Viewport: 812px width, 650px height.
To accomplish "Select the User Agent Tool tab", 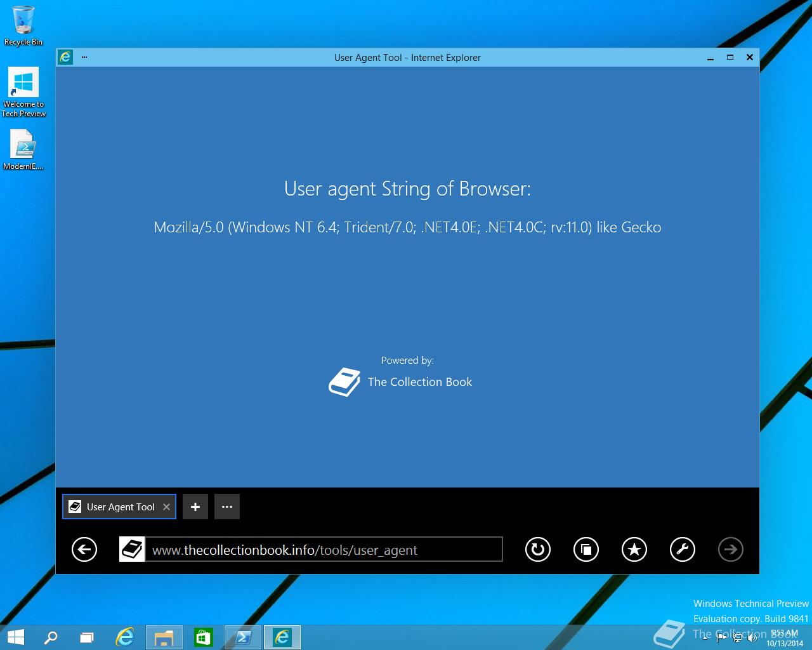I will click(119, 507).
